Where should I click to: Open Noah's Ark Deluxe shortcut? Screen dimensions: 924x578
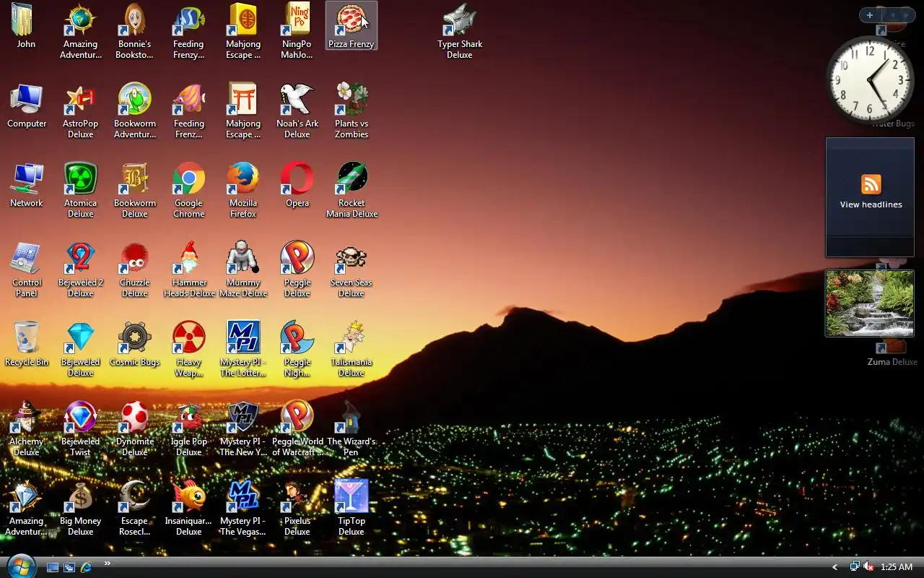297,111
